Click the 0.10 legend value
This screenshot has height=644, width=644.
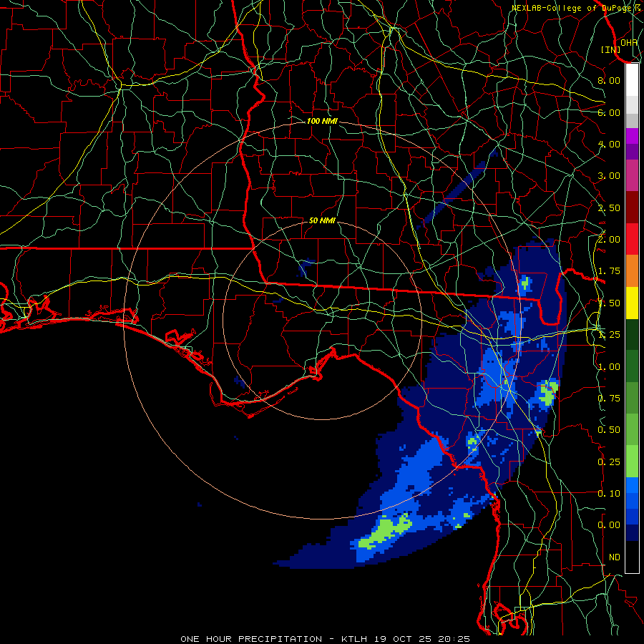[609, 494]
